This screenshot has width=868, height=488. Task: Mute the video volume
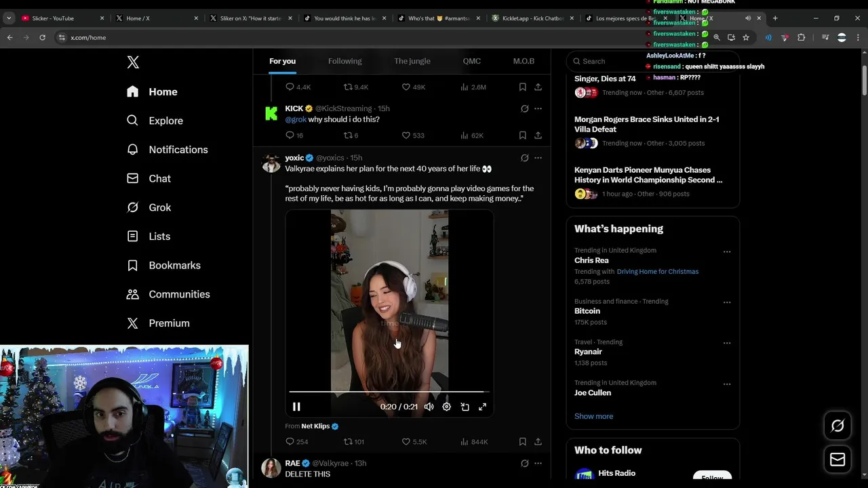tap(429, 407)
